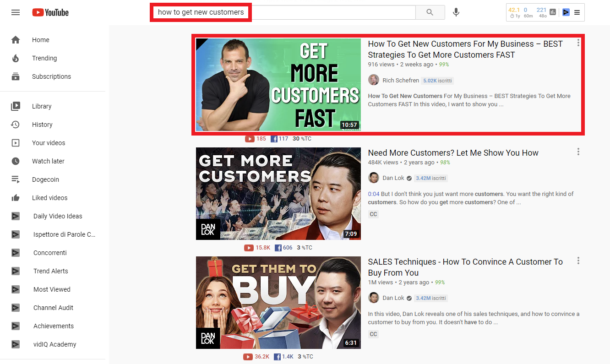Image resolution: width=610 pixels, height=364 pixels.
Task: Click the 42.1 score in vidIQ toolbar
Action: point(514,10)
